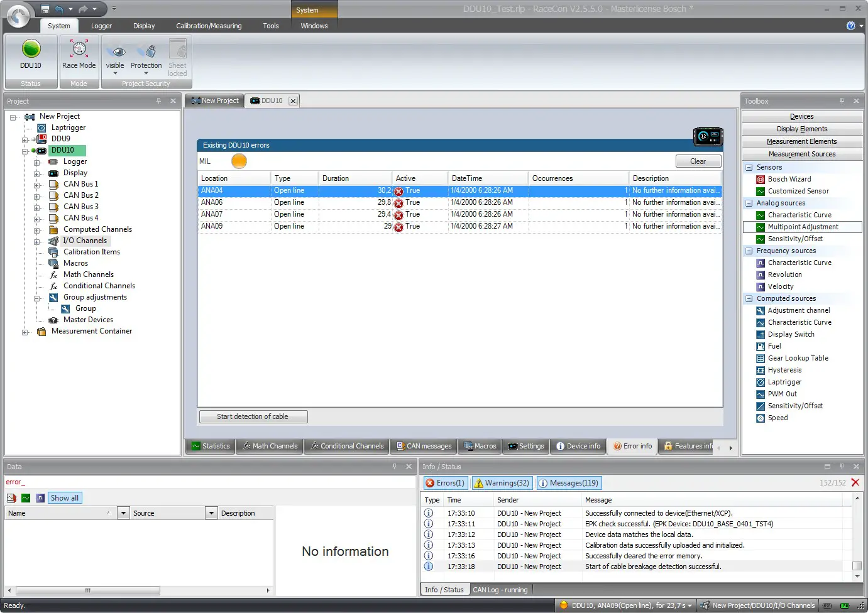Pick Revolution frequency source icon
Image resolution: width=868 pixels, height=613 pixels.
(x=761, y=274)
